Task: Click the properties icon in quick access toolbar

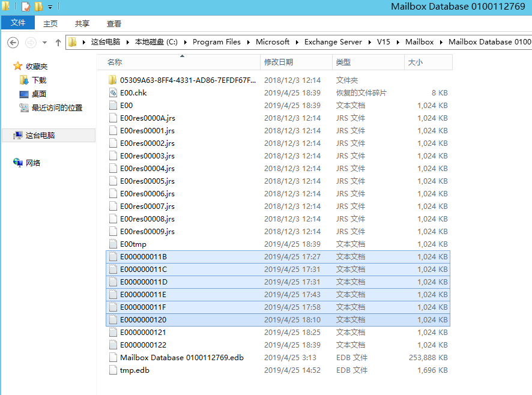Action: point(26,6)
